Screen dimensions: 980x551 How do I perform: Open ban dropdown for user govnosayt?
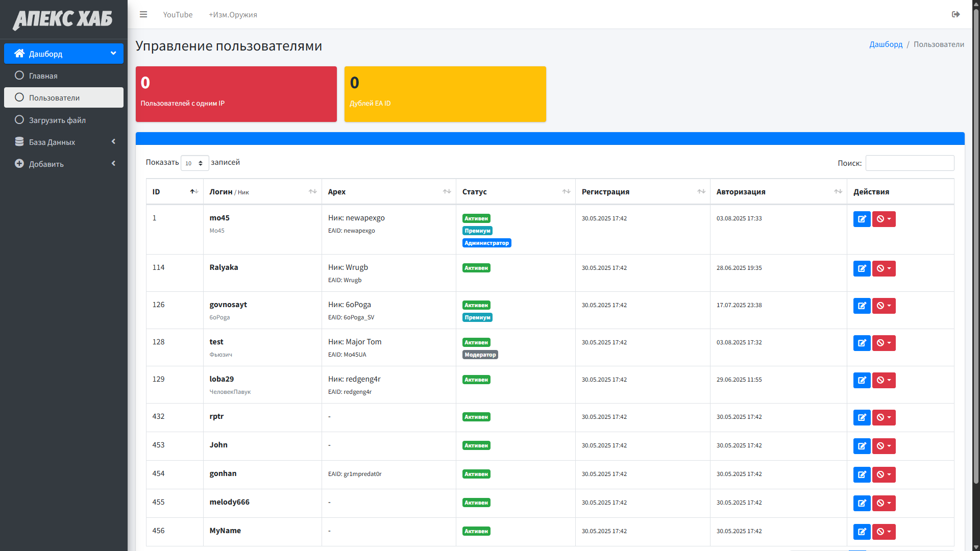tap(884, 306)
